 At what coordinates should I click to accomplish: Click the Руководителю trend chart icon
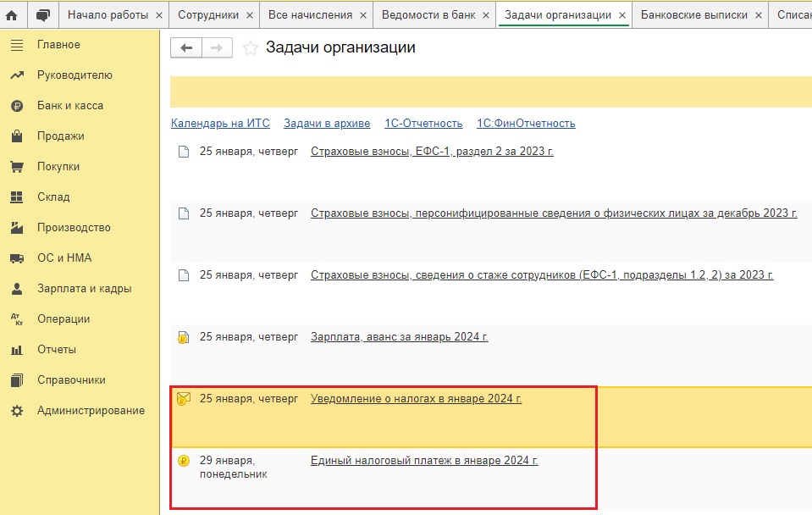(17, 75)
